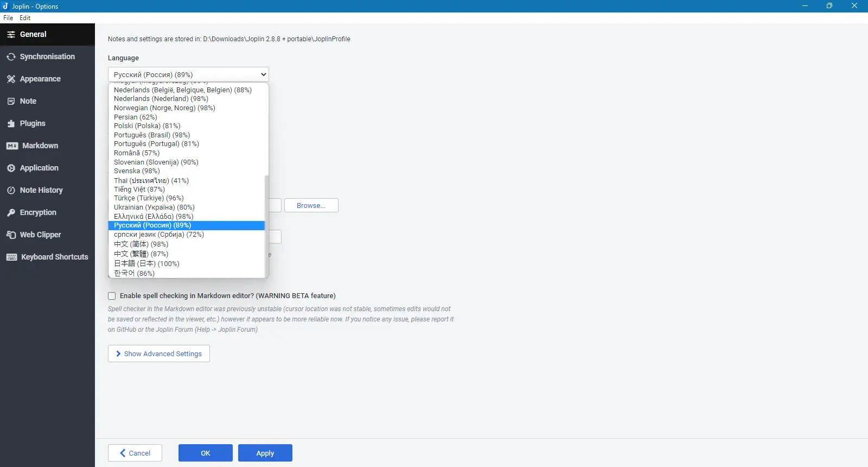This screenshot has width=868, height=467.
Task: Click the language list scrollbar thumb
Action: point(266,226)
